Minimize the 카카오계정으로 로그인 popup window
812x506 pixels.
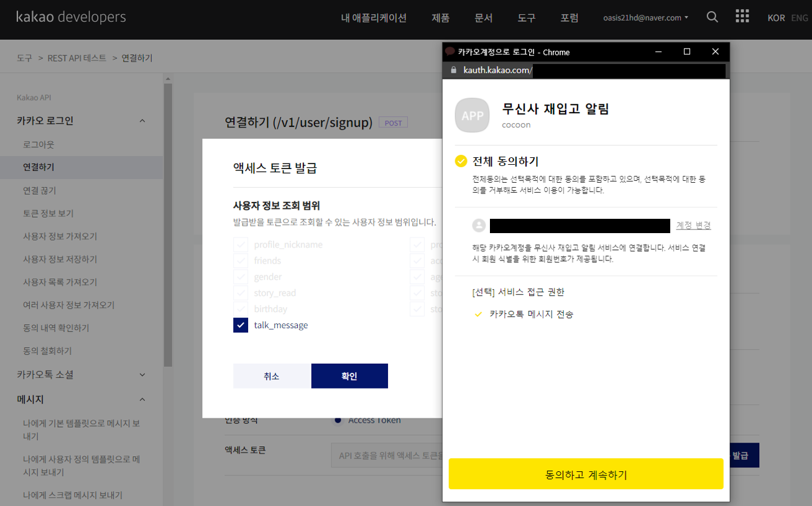(x=658, y=52)
